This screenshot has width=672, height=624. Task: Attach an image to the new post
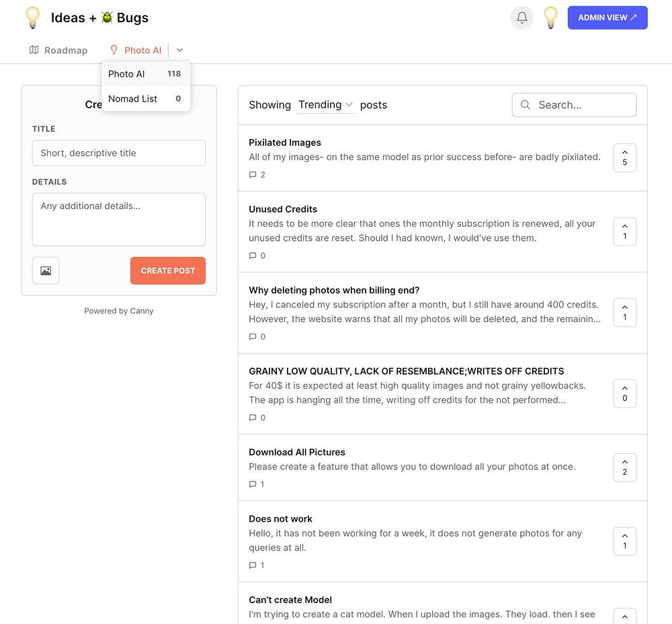pyautogui.click(x=46, y=270)
